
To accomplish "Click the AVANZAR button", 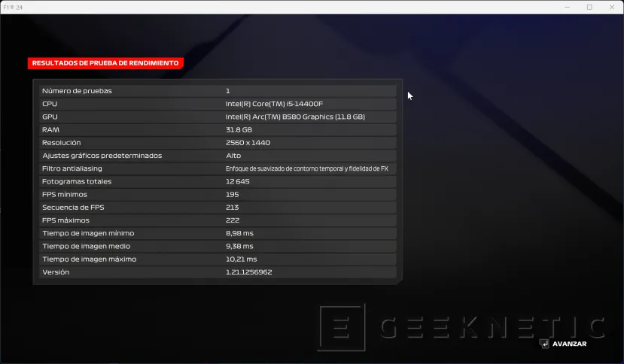I will 569,344.
